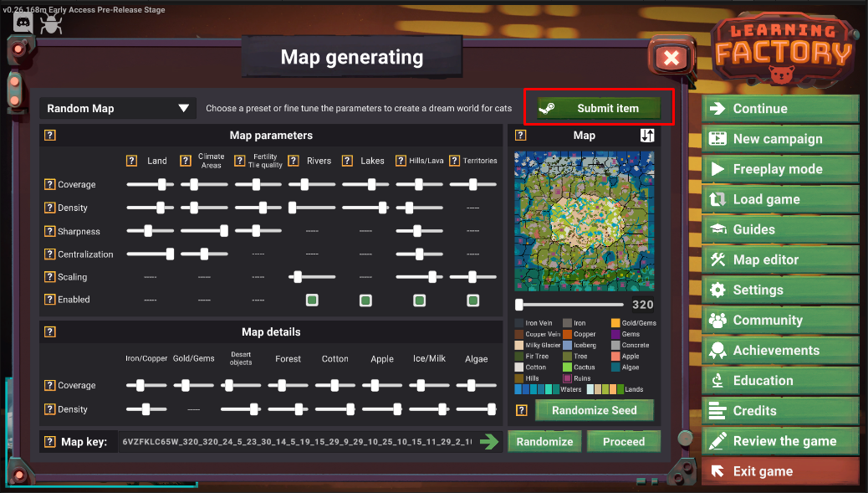Viewport: 868px width, 493px height.
Task: Toggle the Territories Enabled checkbox
Action: (472, 300)
